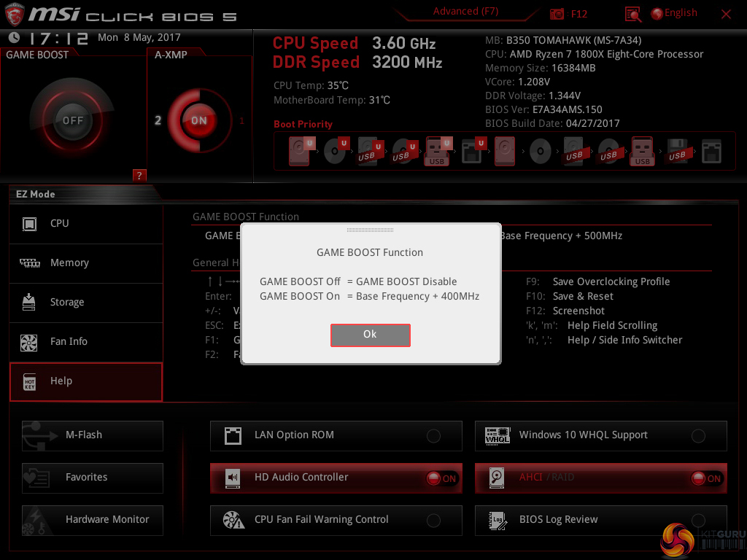The image size is (747, 560).
Task: Take a screenshot with the F12 camera icon
Action: tap(557, 14)
